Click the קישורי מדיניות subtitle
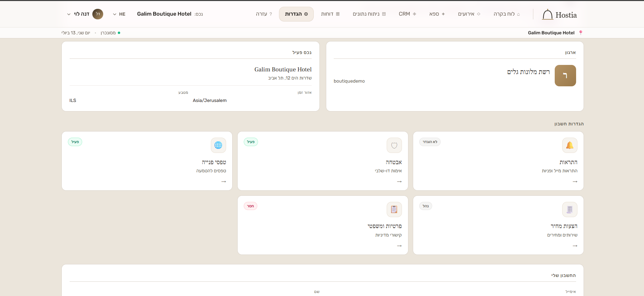644x296 pixels. [389, 235]
